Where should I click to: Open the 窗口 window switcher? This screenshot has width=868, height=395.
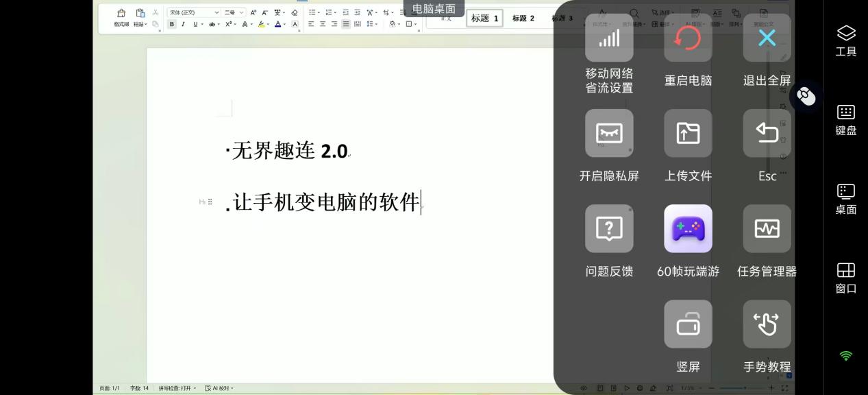846,278
